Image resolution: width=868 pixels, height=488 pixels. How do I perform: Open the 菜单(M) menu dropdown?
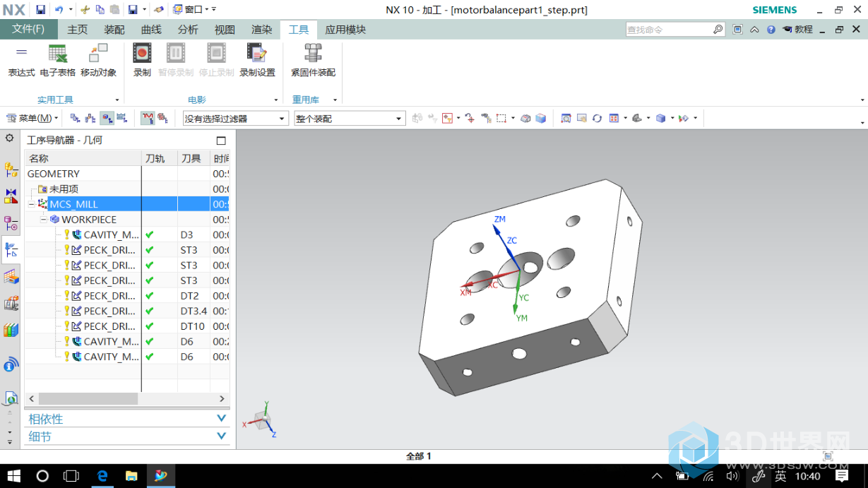[x=32, y=119]
